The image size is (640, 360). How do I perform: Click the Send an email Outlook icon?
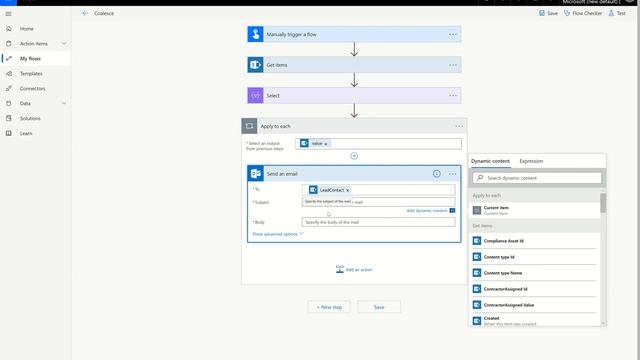coord(256,174)
